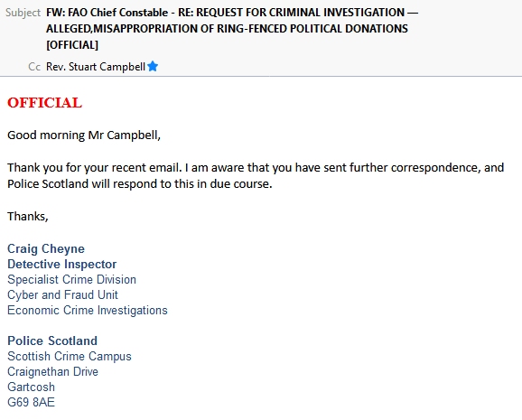This screenshot has width=522, height=420.
Task: Click the greeting Good morning Mr Campbell
Action: tap(84, 135)
